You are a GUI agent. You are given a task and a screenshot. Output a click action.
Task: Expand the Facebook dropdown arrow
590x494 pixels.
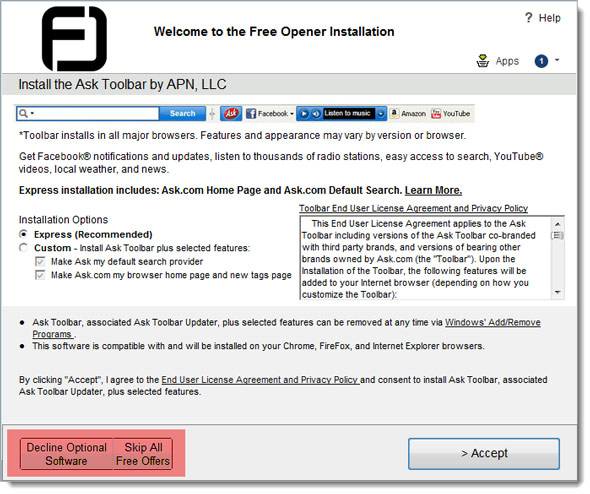(x=292, y=114)
